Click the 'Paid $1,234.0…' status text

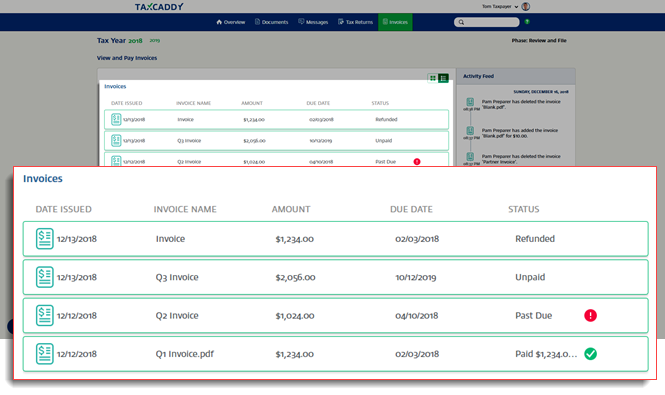(546, 354)
